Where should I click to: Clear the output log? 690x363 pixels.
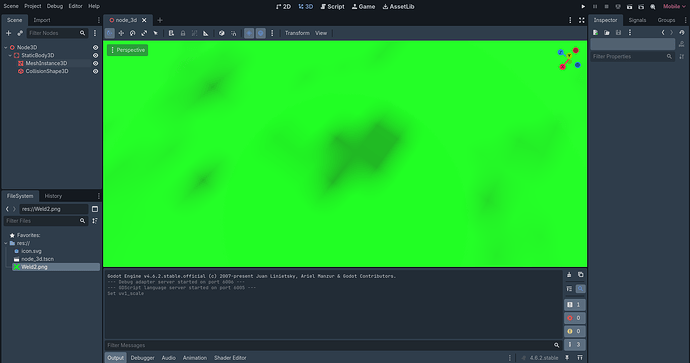pos(569,275)
